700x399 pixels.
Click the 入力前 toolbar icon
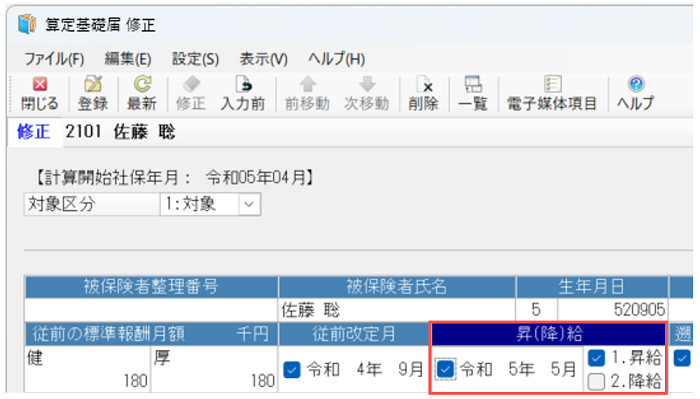point(243,84)
